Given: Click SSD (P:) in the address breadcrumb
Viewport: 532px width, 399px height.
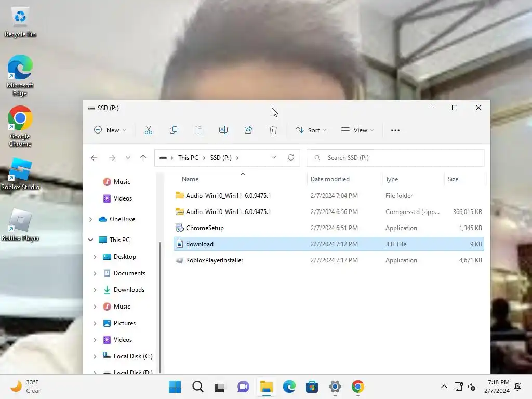Looking at the screenshot, I should pos(221,158).
